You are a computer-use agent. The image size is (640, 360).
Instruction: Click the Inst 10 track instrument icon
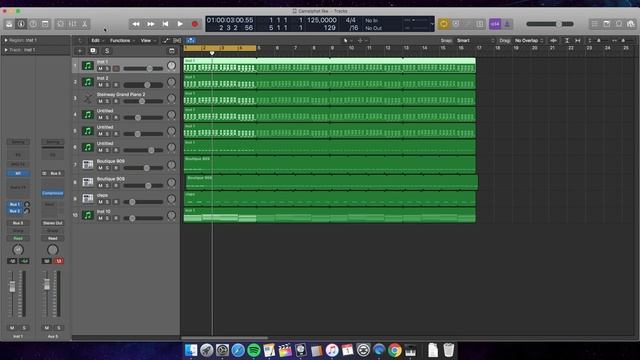pyautogui.click(x=87, y=215)
